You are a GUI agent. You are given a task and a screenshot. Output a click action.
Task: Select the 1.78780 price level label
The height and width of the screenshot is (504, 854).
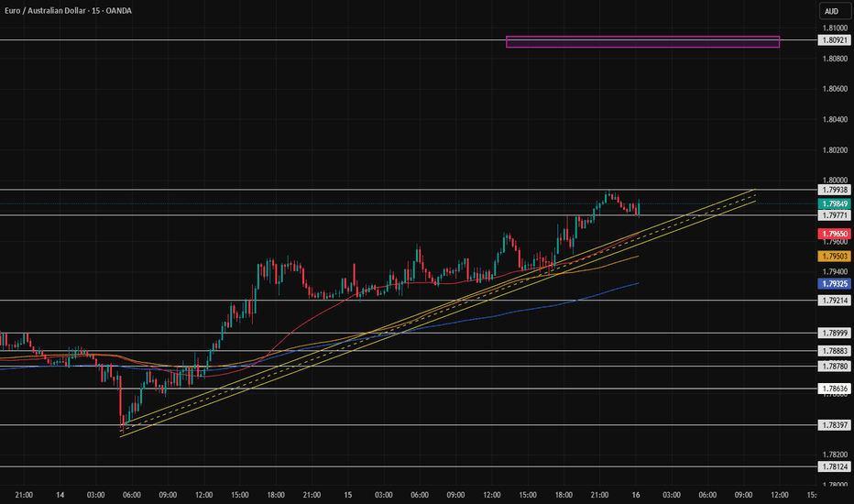pos(835,367)
